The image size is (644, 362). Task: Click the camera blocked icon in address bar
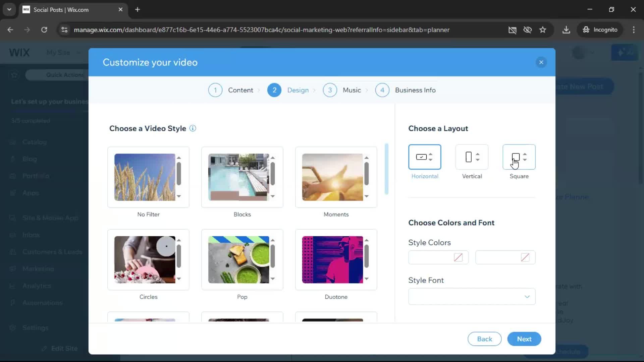point(512,30)
